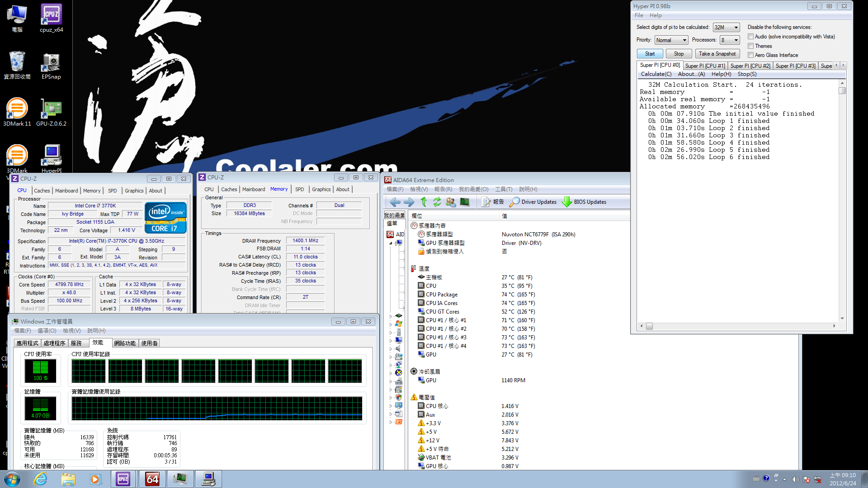Image resolution: width=868 pixels, height=488 pixels.
Task: Click Start button in Hyper PI
Action: coord(650,54)
